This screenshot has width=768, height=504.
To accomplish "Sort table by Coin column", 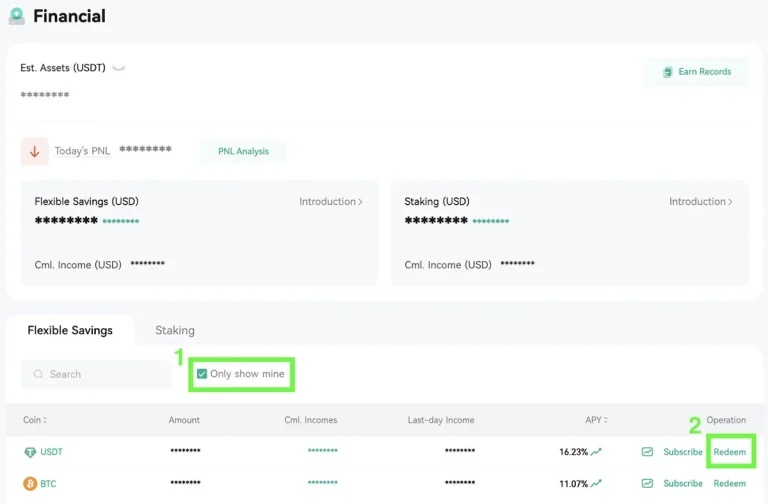I will tap(35, 420).
